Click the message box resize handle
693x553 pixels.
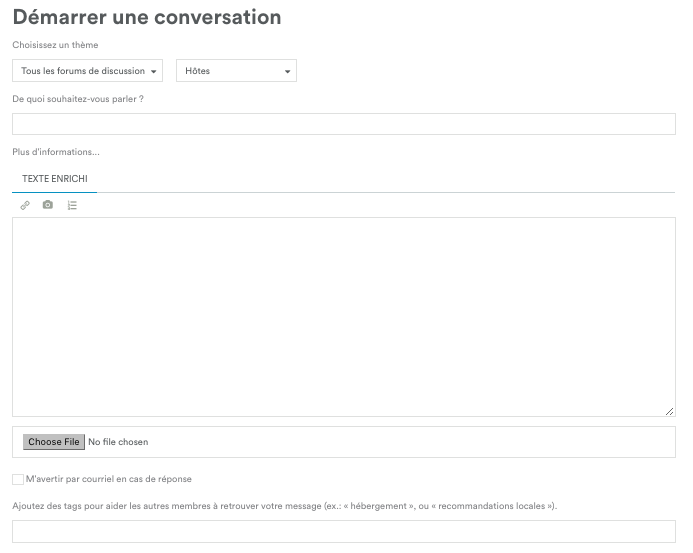click(669, 410)
